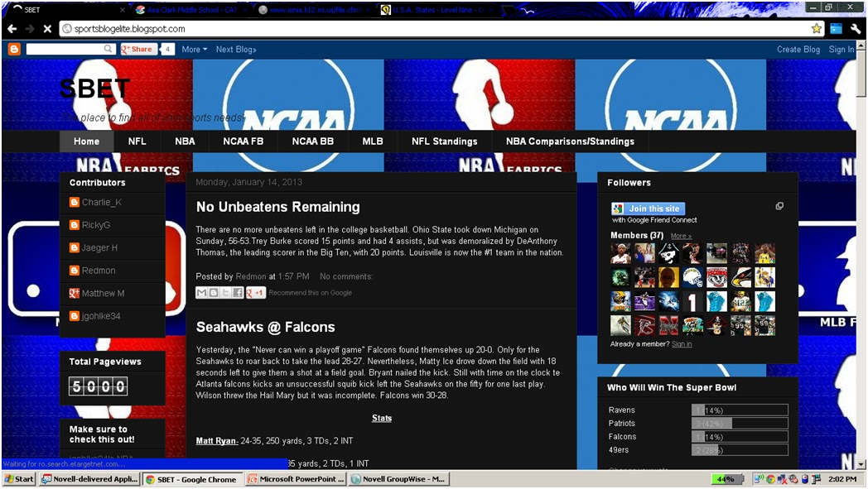Image resolution: width=868 pixels, height=489 pixels.
Task: Share post to Twitter icon
Action: tap(226, 293)
